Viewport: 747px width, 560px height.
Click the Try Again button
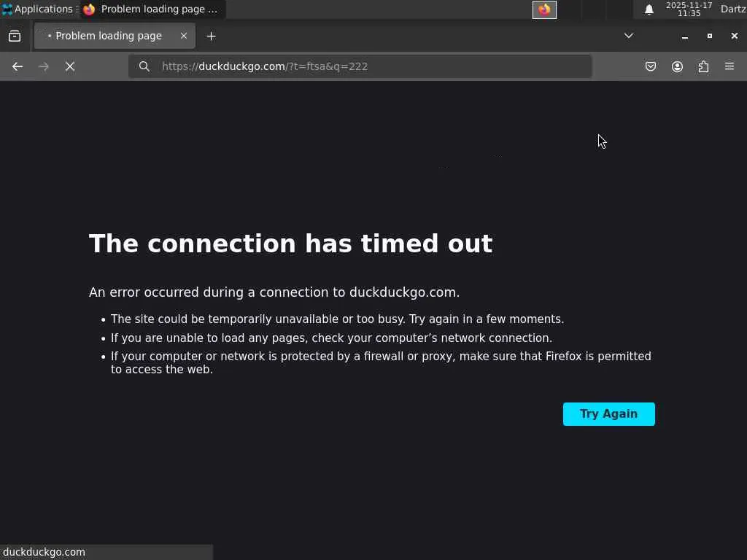[x=608, y=414]
